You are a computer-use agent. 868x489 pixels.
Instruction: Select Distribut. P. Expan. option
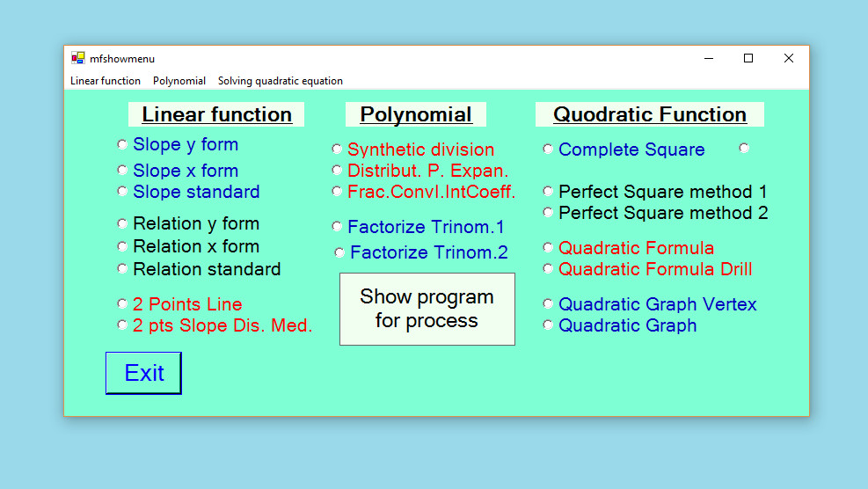tap(337, 171)
